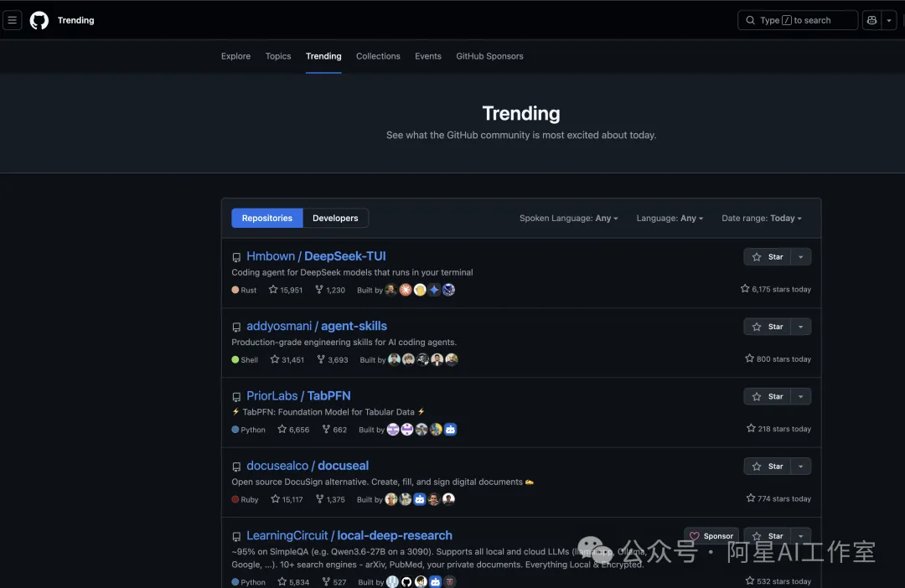Image resolution: width=905 pixels, height=588 pixels.
Task: Switch to the Developers view
Action: (335, 218)
